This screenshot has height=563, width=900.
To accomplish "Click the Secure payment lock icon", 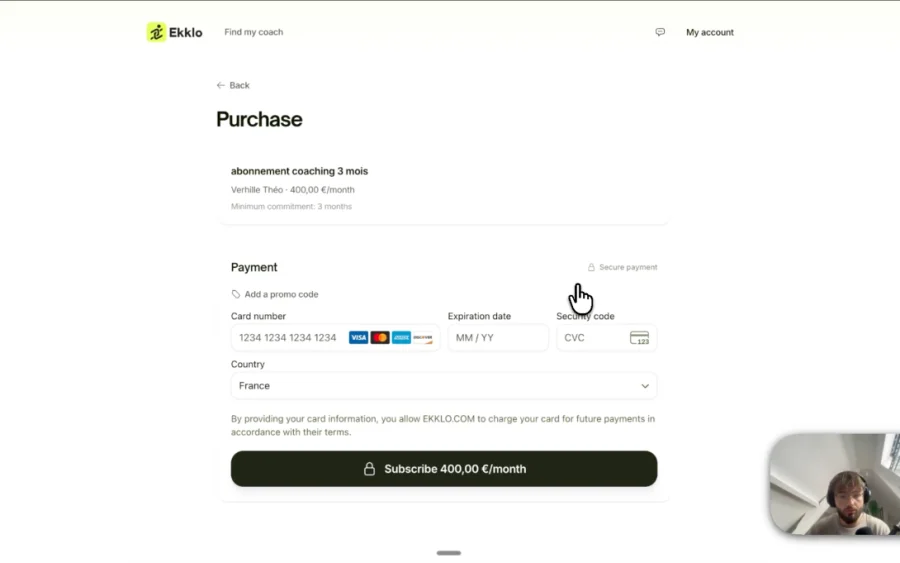I will [591, 267].
